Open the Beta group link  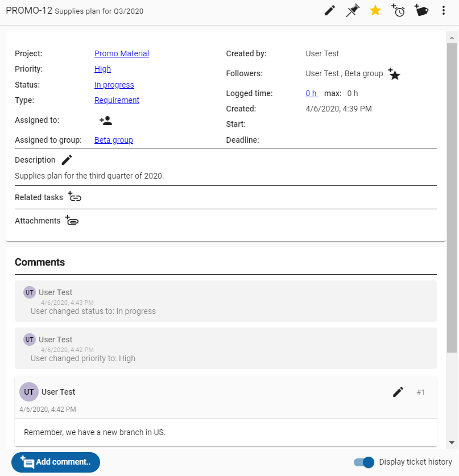pos(114,140)
